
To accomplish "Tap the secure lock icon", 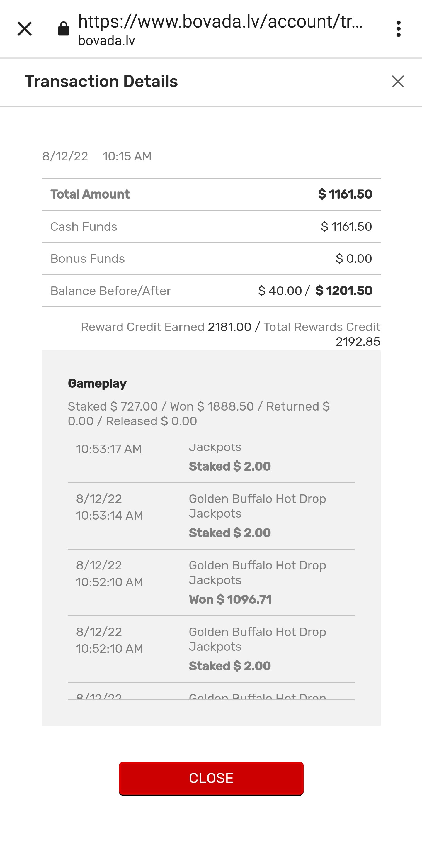I will [x=63, y=29].
